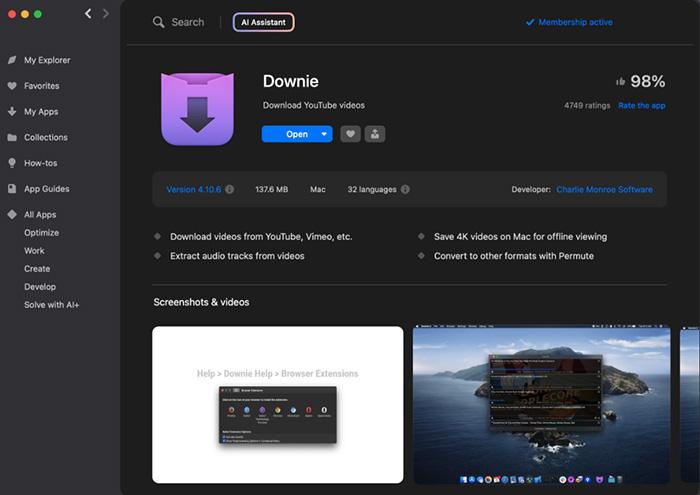Choose the Develop category
The width and height of the screenshot is (700, 495).
[40, 287]
